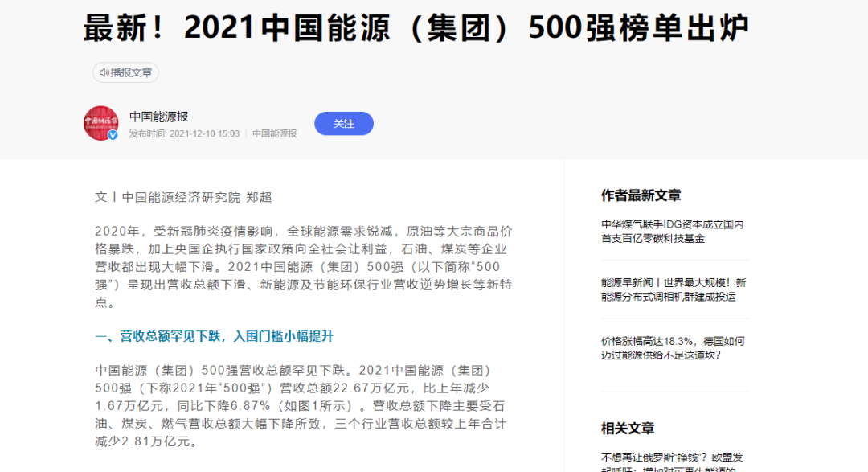The width and height of the screenshot is (868, 472).
Task: Click the blue verified badge on avatar
Action: click(113, 135)
